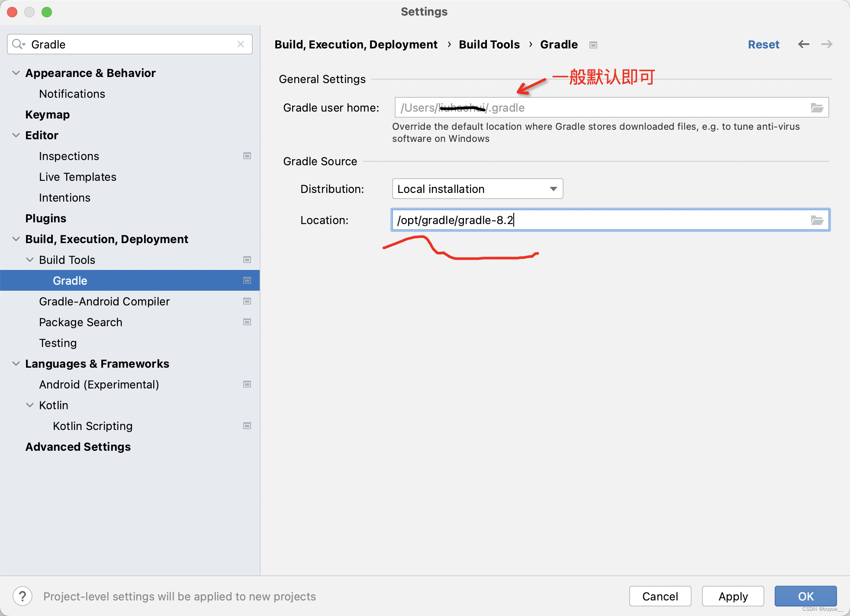This screenshot has width=850, height=616.
Task: Open Package Search settings
Action: (80, 322)
